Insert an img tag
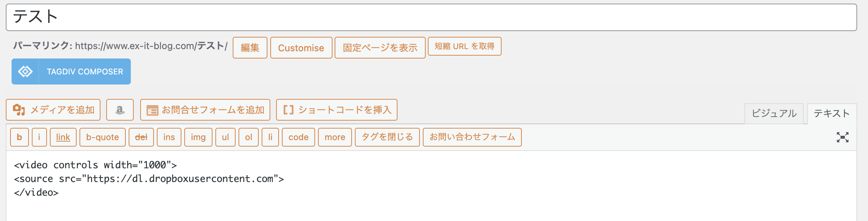 (198, 137)
